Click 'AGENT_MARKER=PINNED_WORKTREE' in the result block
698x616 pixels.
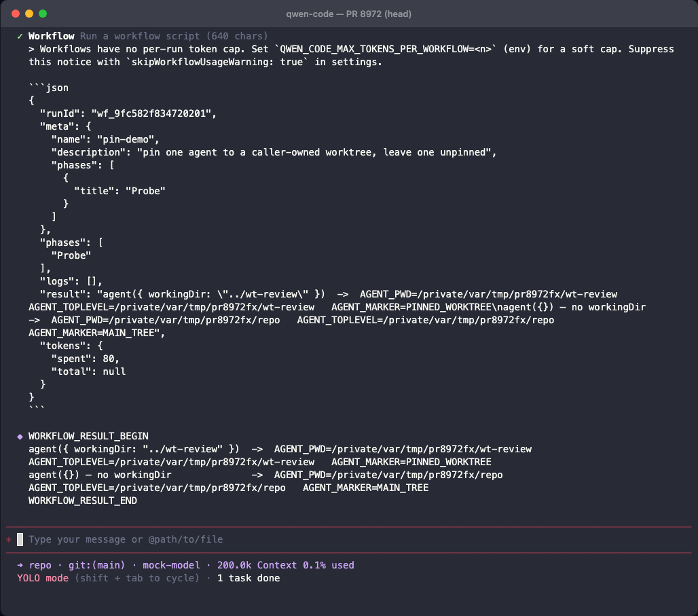click(x=411, y=463)
